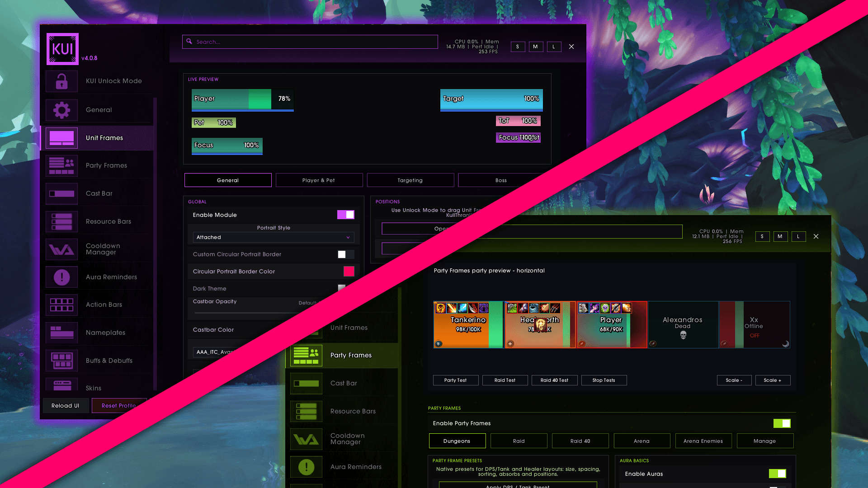Toggle the Enable Auras switch

tap(778, 474)
